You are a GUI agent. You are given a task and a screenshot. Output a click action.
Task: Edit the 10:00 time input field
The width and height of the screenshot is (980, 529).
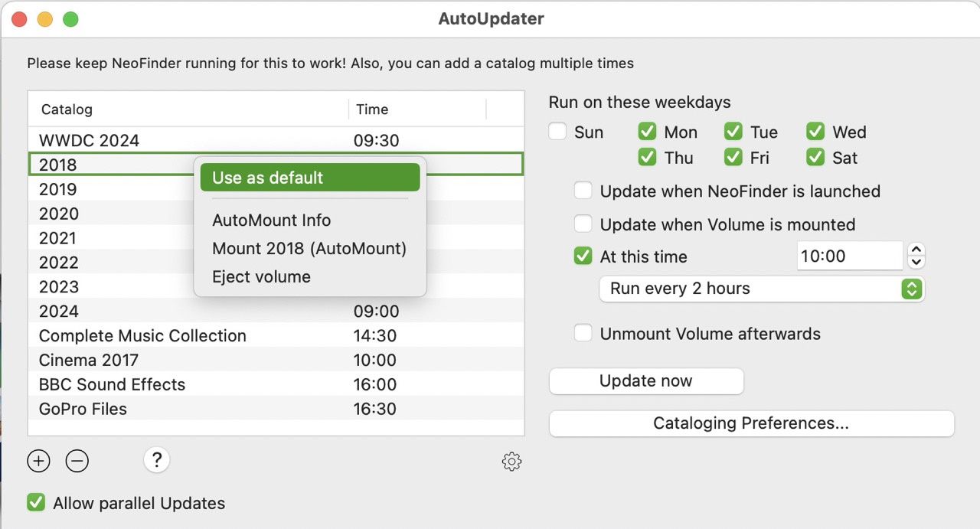click(x=850, y=256)
